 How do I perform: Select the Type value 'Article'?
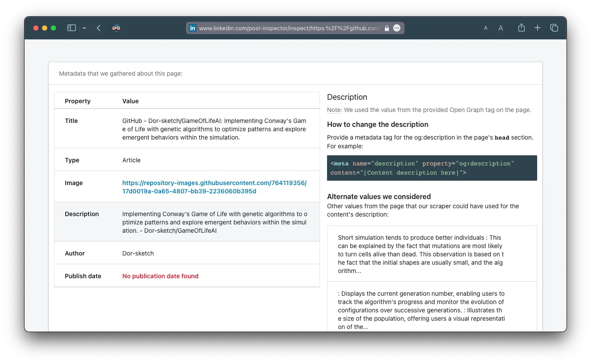tap(131, 160)
